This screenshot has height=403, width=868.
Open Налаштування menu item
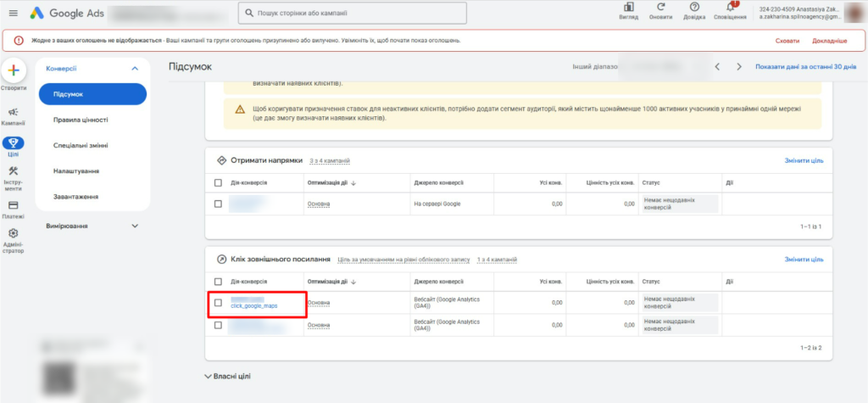coord(76,171)
